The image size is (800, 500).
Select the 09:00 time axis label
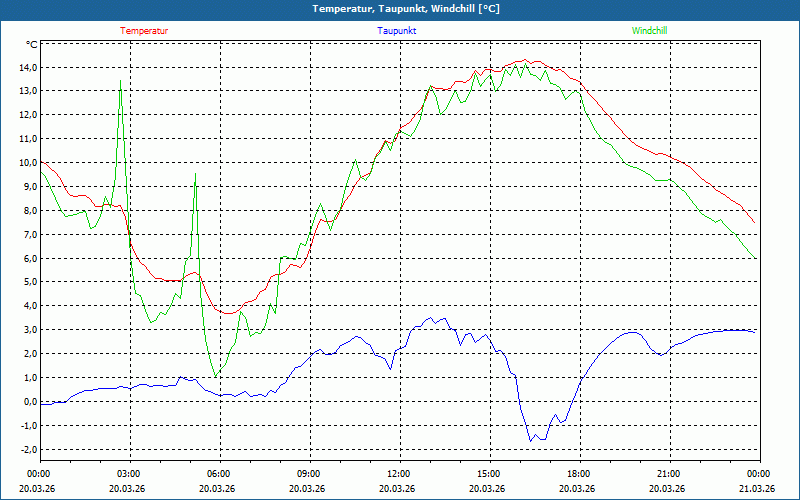(309, 474)
